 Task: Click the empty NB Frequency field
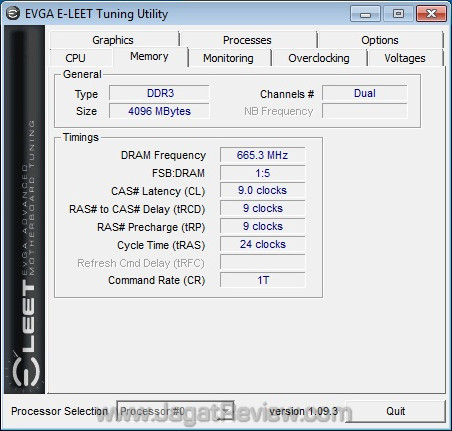coord(365,111)
